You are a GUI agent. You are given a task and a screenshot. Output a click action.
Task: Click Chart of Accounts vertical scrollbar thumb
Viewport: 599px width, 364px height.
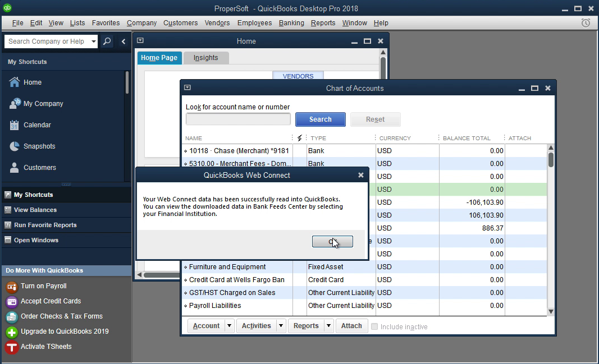click(551, 159)
